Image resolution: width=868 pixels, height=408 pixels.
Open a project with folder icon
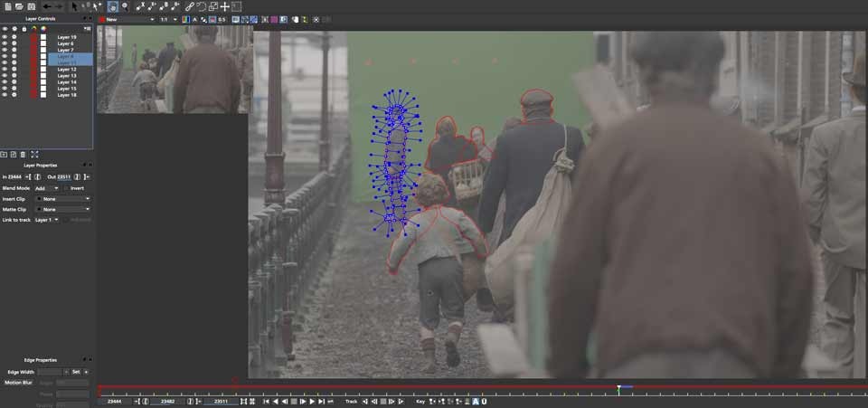tap(19, 6)
